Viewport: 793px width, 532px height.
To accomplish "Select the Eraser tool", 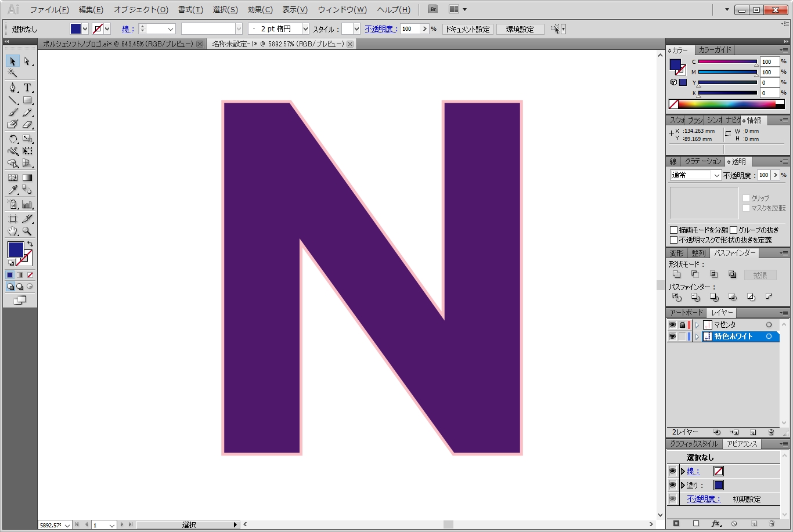I will [x=27, y=125].
